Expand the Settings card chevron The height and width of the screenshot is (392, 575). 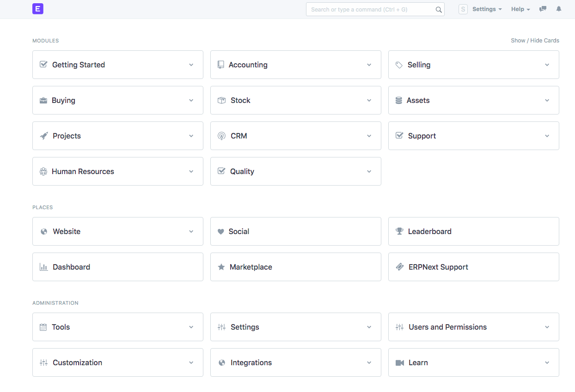click(369, 327)
